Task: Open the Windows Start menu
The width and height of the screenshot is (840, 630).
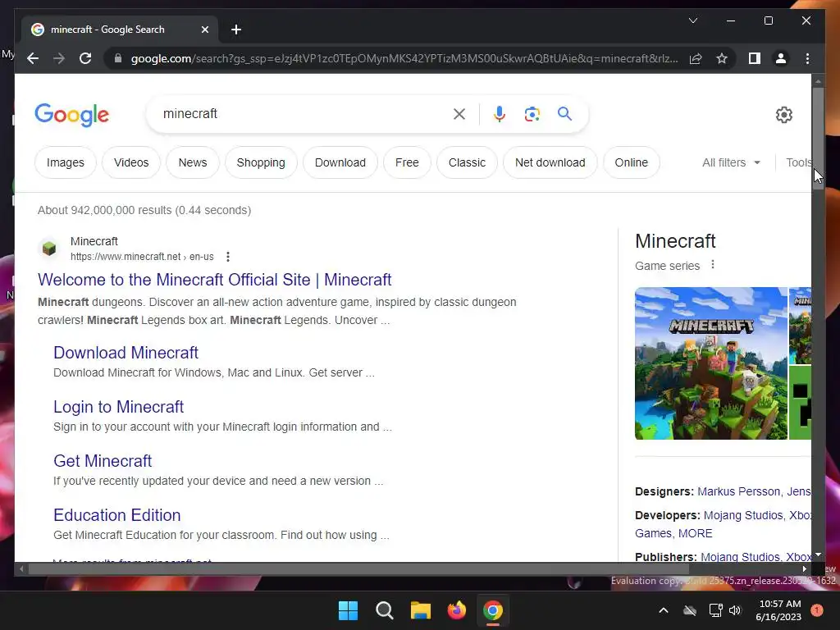Action: tap(348, 610)
